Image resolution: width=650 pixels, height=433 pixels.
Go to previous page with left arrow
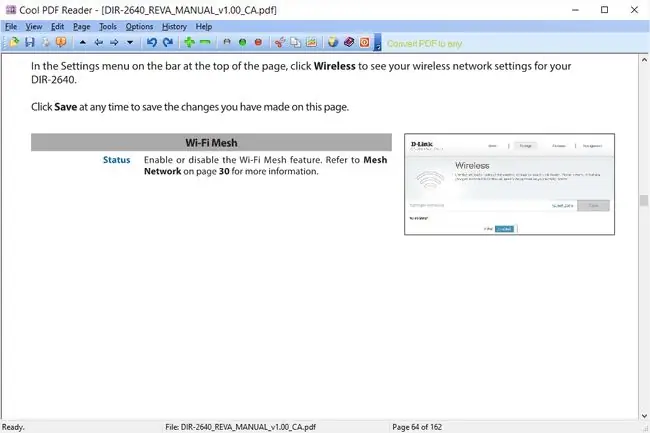tap(99, 42)
